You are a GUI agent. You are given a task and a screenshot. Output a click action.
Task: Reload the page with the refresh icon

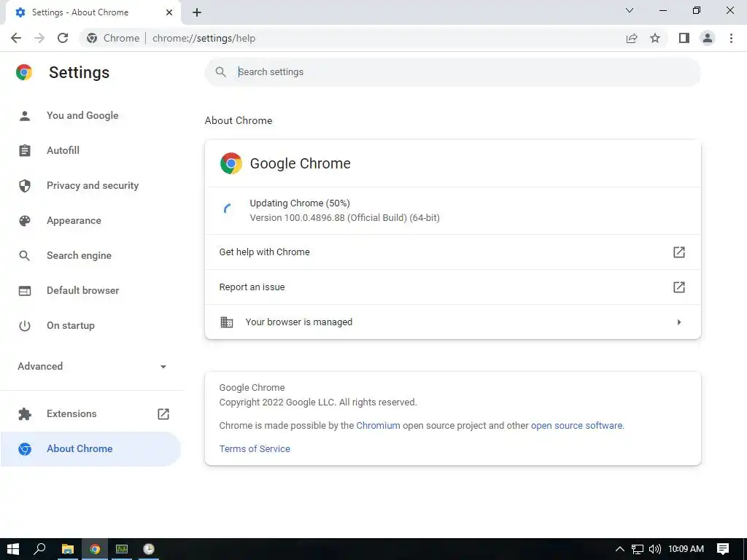point(63,38)
